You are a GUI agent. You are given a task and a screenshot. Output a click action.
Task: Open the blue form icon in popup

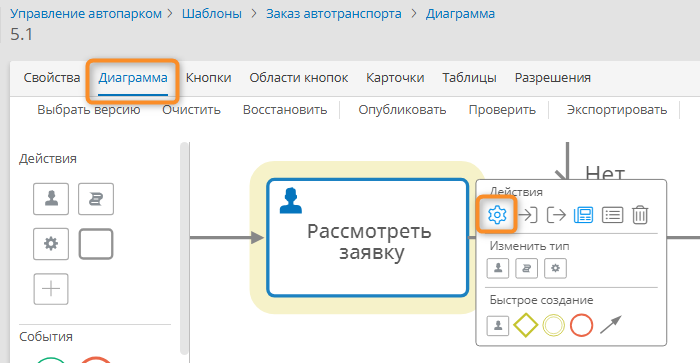point(583,215)
